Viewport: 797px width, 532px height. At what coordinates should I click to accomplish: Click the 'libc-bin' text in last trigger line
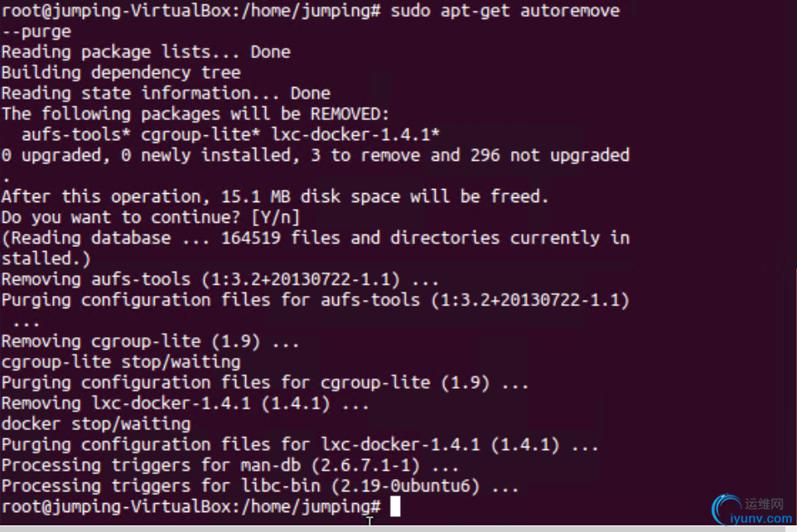(x=281, y=486)
